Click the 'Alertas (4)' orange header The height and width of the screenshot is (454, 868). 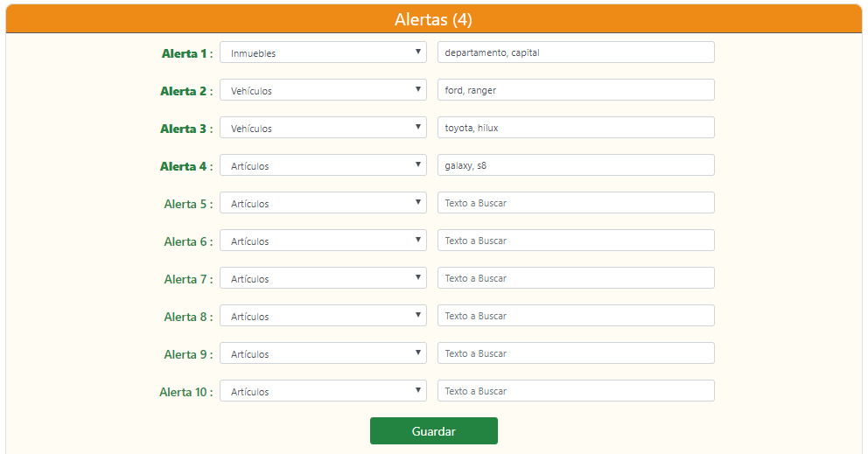pyautogui.click(x=434, y=19)
